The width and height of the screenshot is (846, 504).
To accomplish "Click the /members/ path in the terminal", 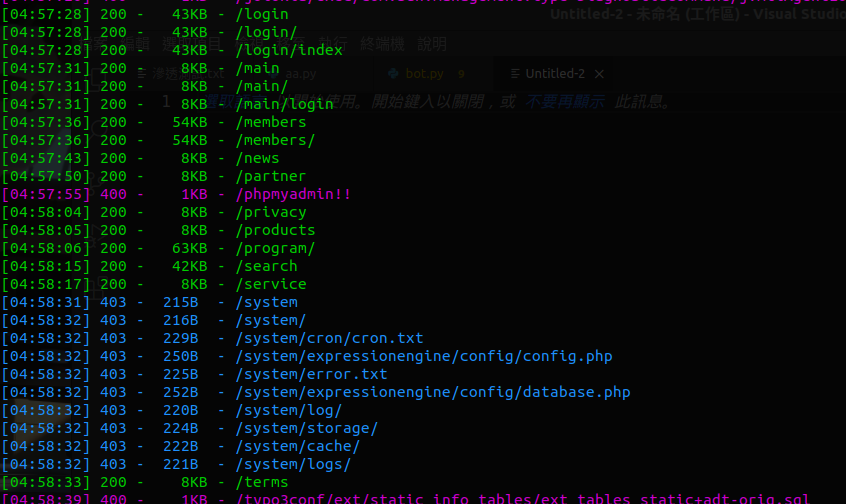I will click(x=275, y=140).
